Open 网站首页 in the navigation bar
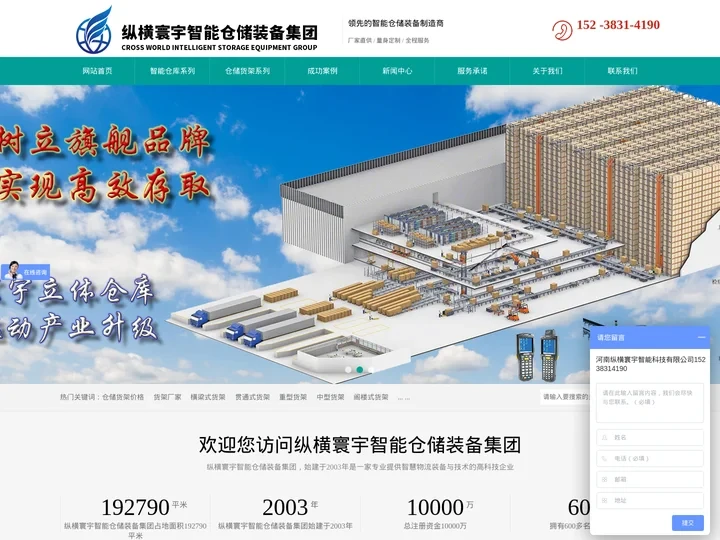Screen dimensions: 720x540 click(97, 71)
